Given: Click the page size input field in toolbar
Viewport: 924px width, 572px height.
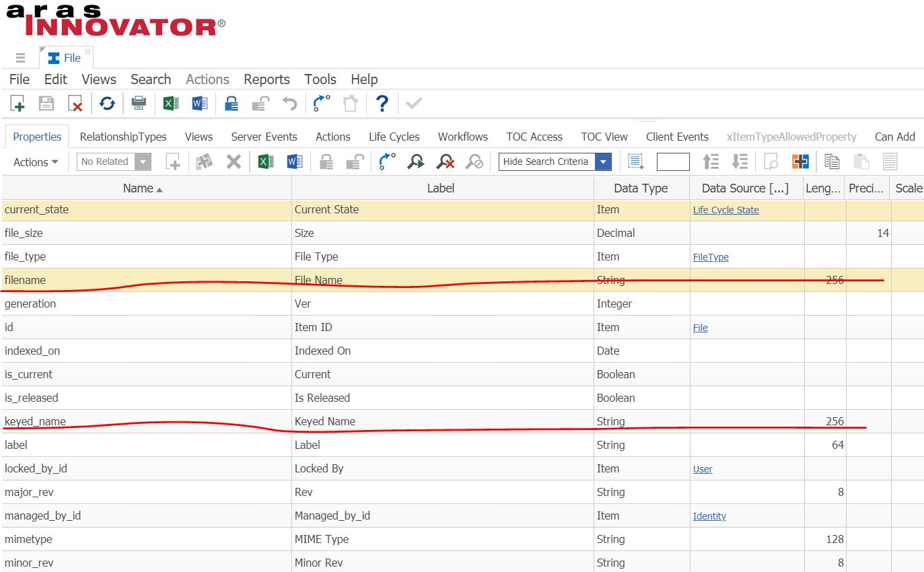Looking at the screenshot, I should point(673,162).
